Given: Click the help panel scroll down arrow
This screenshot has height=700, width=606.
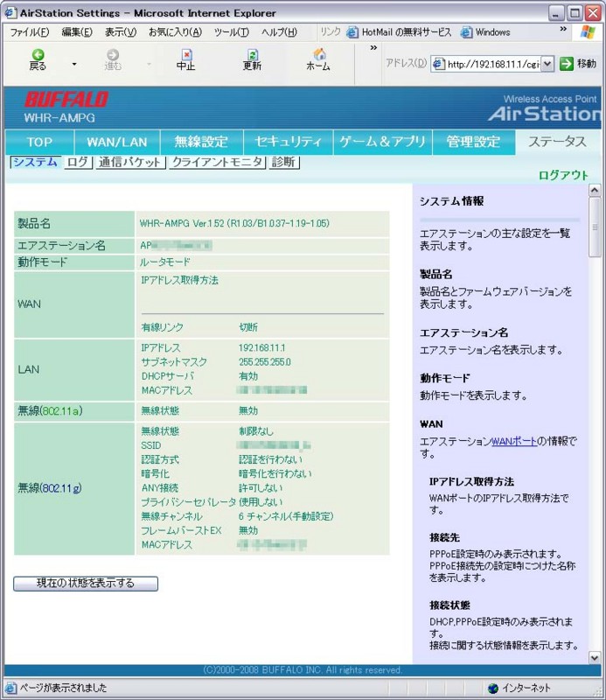Looking at the screenshot, I should tap(595, 657).
